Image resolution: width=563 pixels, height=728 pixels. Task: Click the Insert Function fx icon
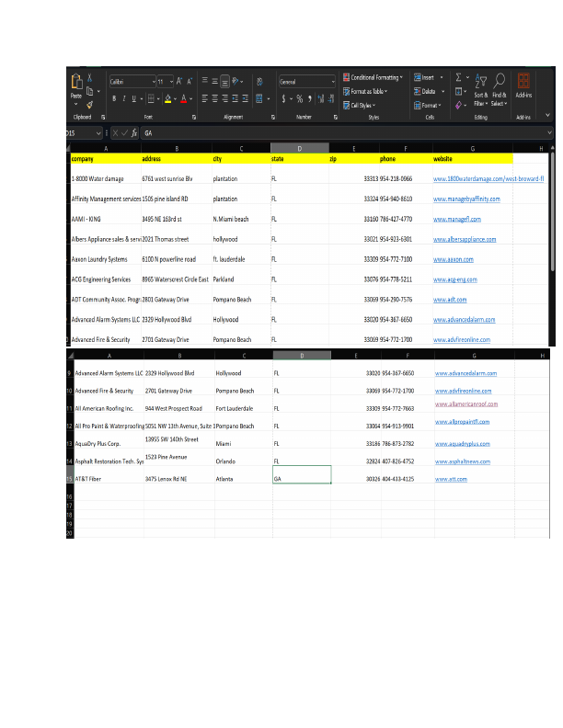134,133
